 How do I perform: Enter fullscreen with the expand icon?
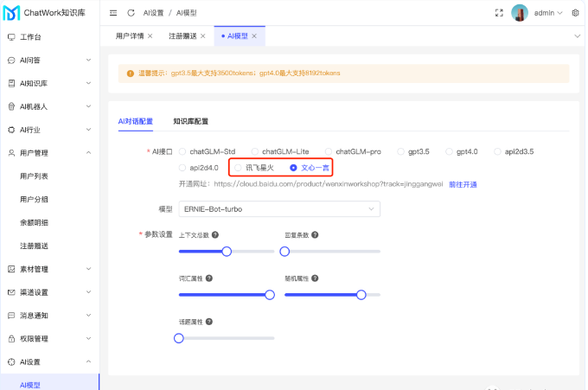499,13
